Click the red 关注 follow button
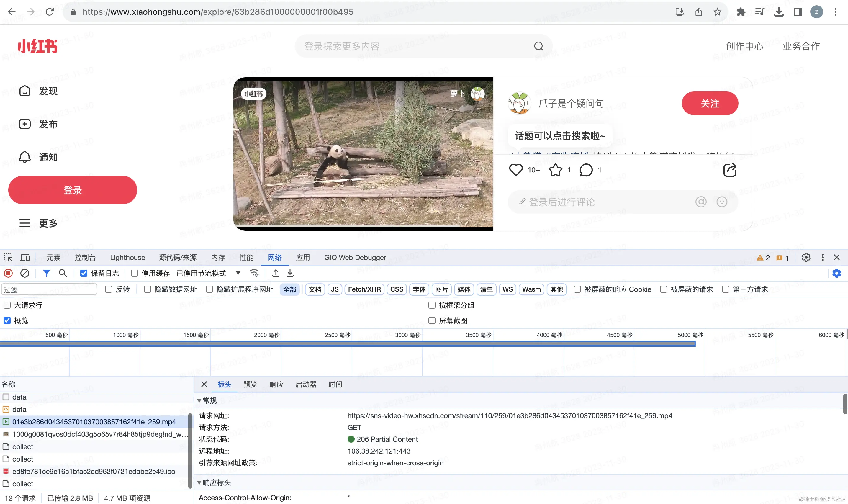The image size is (848, 504). tap(710, 103)
